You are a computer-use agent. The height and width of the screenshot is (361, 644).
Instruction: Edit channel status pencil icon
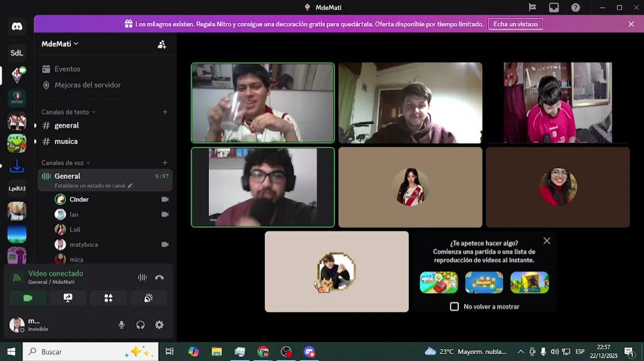pos(130,186)
